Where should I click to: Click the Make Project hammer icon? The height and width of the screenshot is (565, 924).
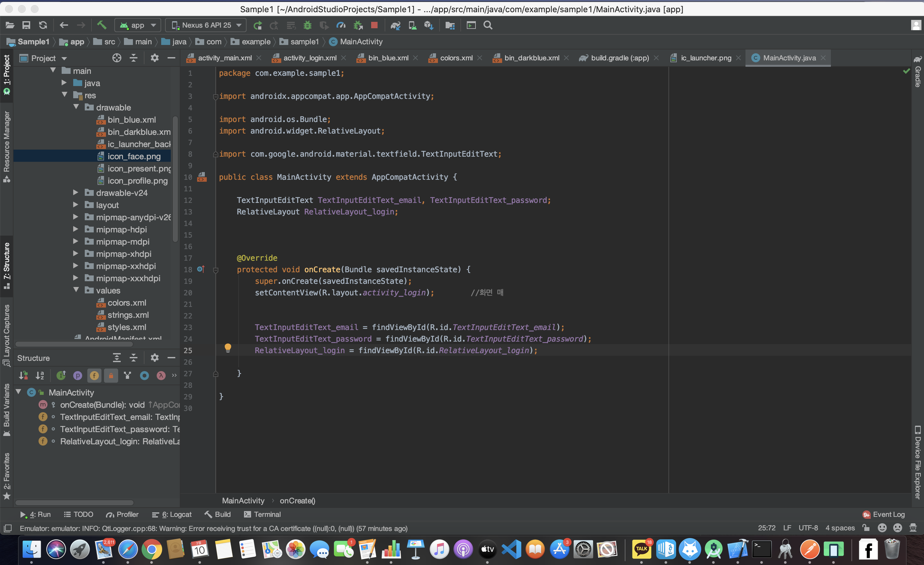(102, 25)
